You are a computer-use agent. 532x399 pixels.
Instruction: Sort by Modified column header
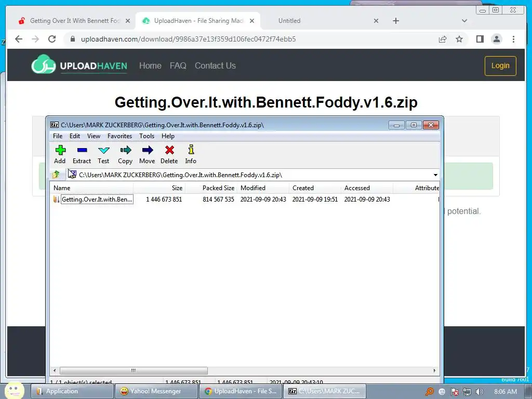pos(263,188)
